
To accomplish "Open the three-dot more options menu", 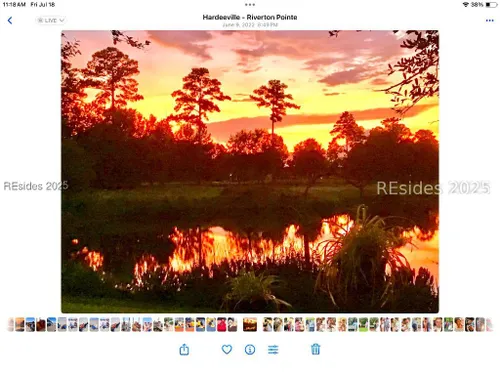I will (x=489, y=20).
